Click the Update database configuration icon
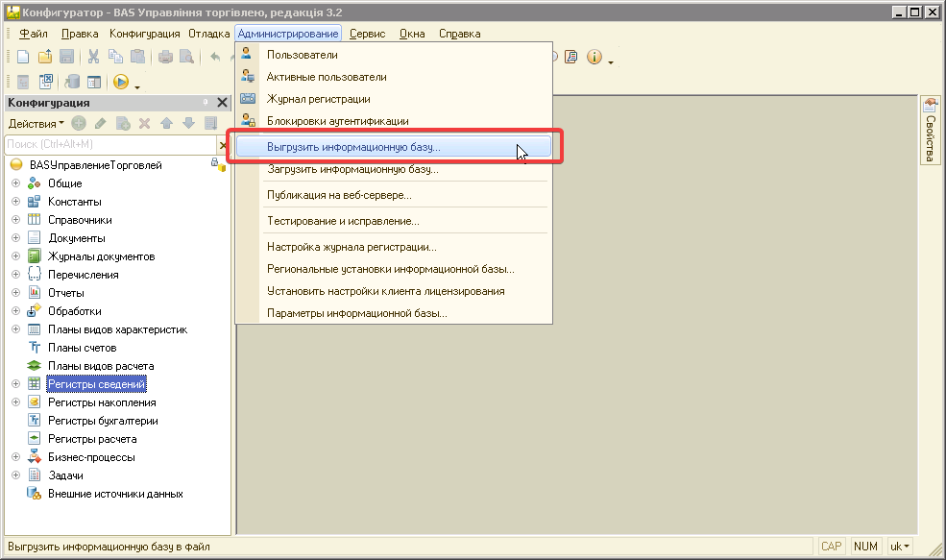 [x=73, y=83]
